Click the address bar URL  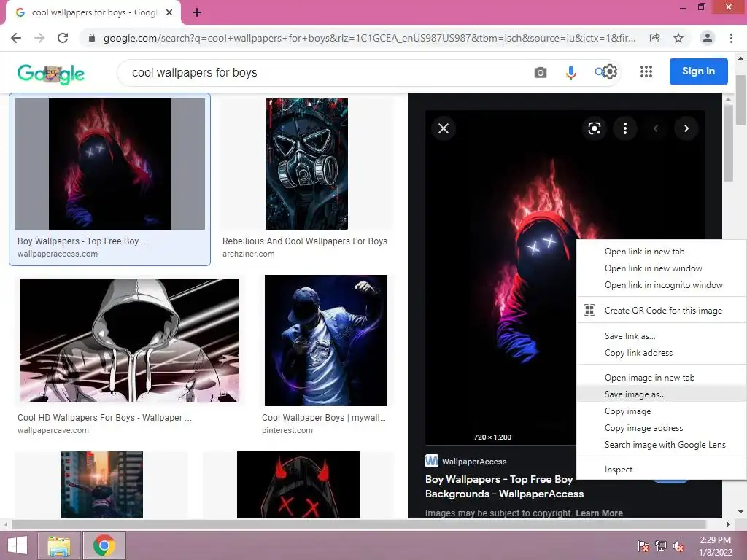pyautogui.click(x=369, y=38)
